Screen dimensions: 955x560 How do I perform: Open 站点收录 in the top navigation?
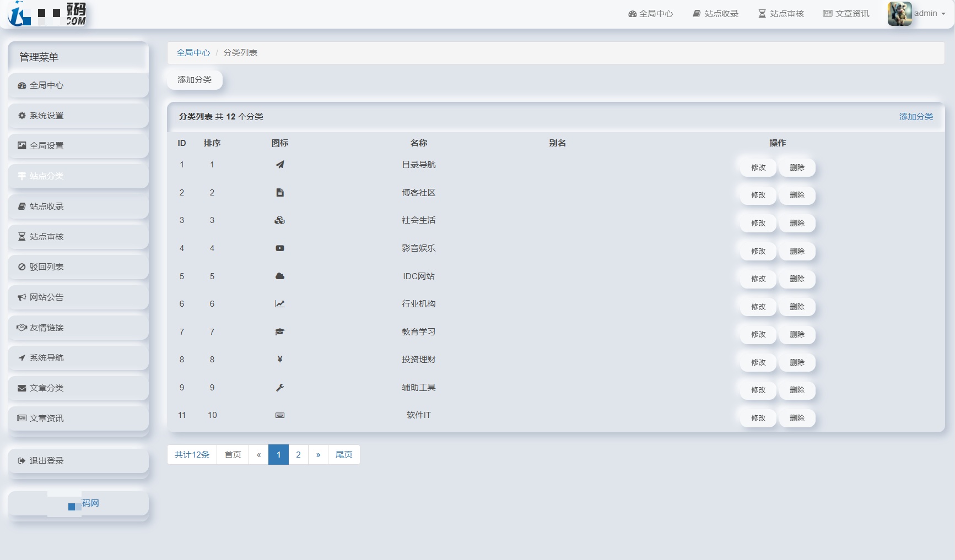(715, 14)
